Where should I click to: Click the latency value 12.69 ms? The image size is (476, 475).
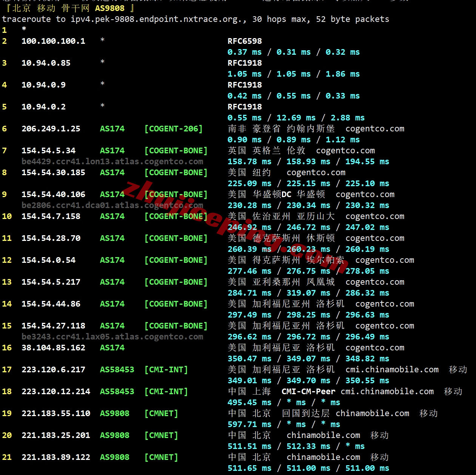coord(296,118)
